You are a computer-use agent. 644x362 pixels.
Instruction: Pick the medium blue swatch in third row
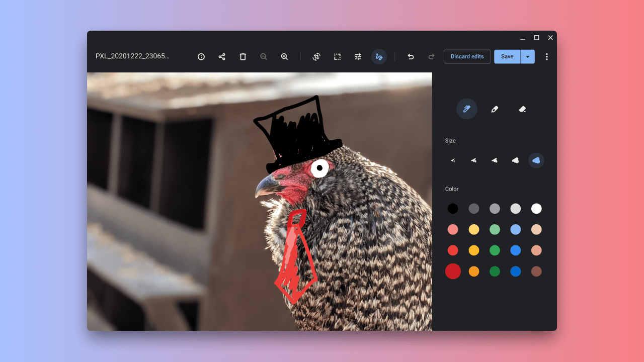515,250
